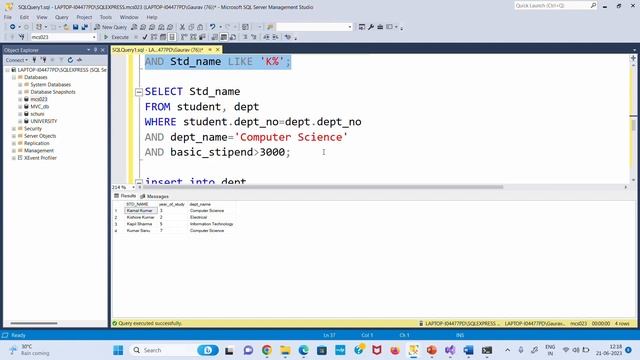Open the Query menu
640x360 pixels.
pyautogui.click(x=62, y=17)
